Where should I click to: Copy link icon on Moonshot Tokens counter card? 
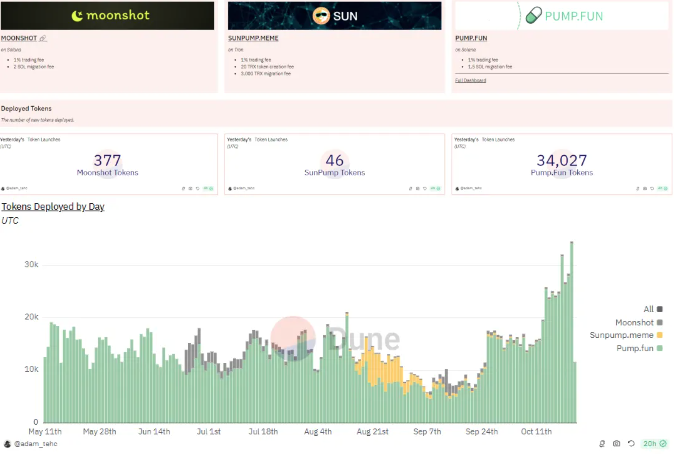184,189
